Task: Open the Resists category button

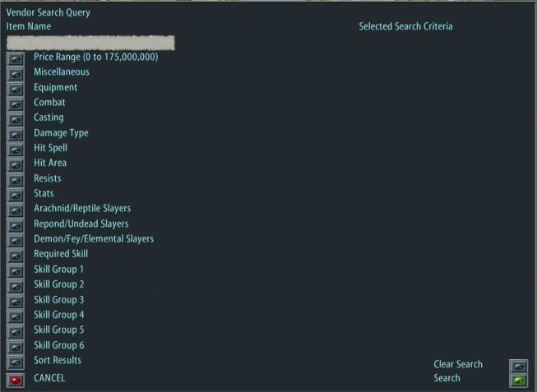Action: pyautogui.click(x=16, y=180)
